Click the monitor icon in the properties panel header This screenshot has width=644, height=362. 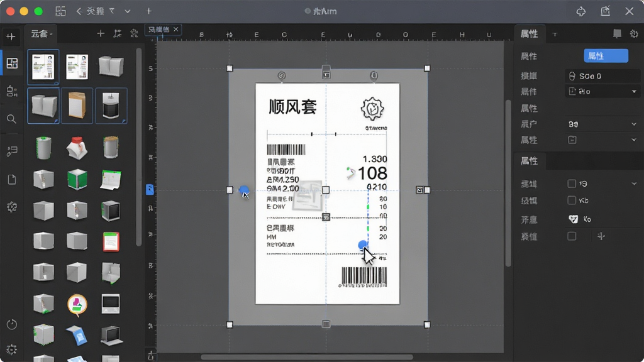(617, 34)
